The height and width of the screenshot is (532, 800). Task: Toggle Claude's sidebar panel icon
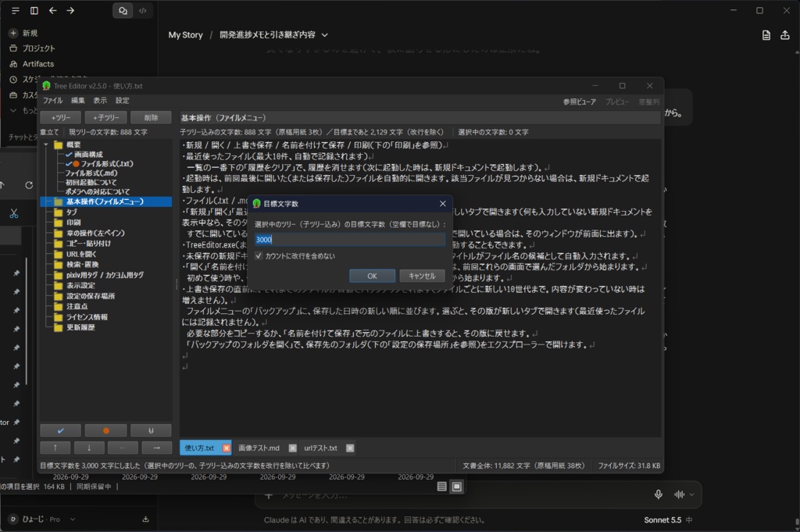point(34,10)
